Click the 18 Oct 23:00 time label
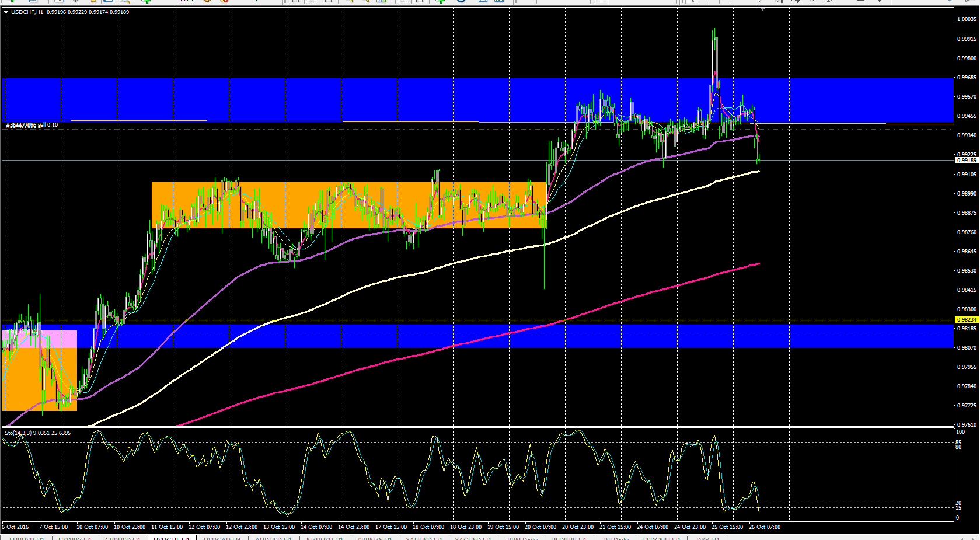The width and height of the screenshot is (980, 540). pos(466,527)
